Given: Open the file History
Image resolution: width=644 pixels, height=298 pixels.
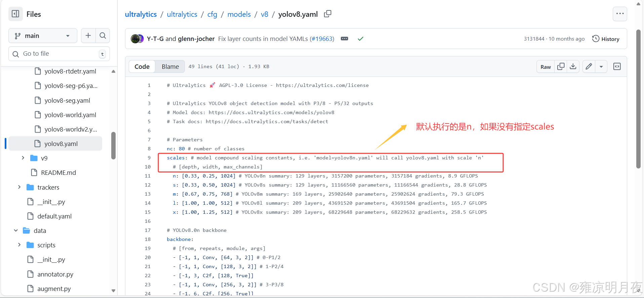Looking at the screenshot, I should (606, 39).
